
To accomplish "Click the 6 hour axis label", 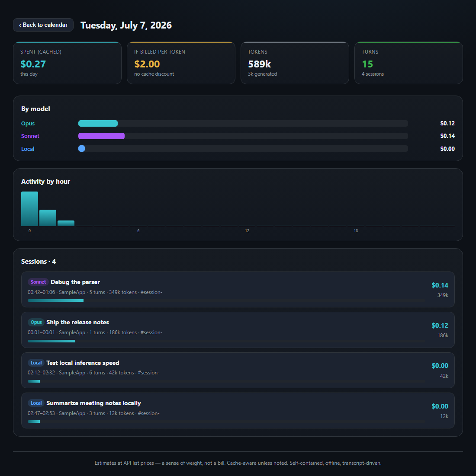I will [138, 231].
